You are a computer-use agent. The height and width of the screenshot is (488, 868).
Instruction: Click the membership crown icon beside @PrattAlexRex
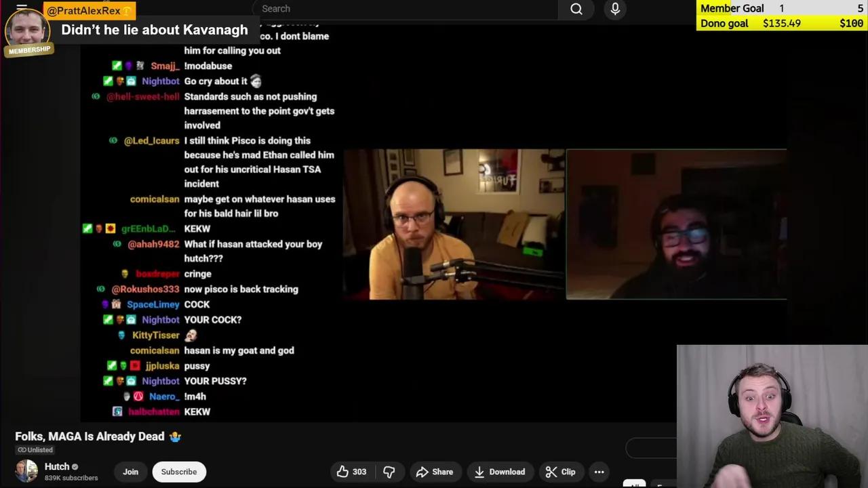click(127, 10)
